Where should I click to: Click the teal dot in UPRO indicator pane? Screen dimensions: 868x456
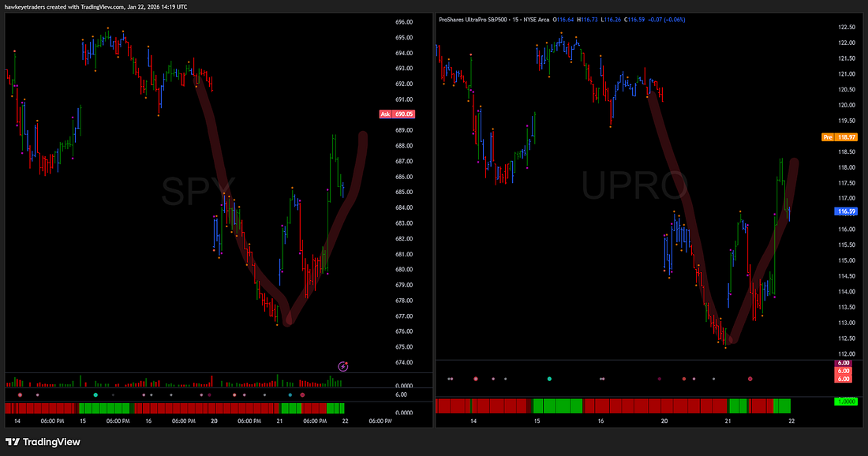pyautogui.click(x=549, y=379)
